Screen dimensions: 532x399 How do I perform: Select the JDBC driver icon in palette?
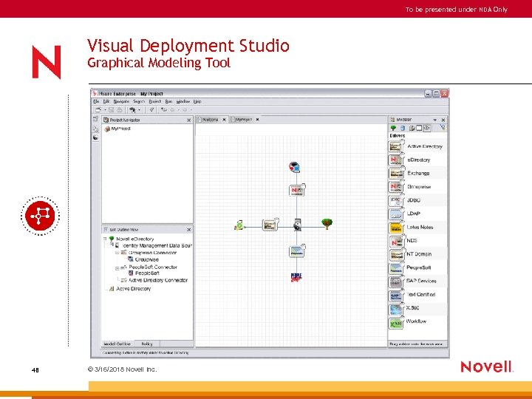pos(395,200)
